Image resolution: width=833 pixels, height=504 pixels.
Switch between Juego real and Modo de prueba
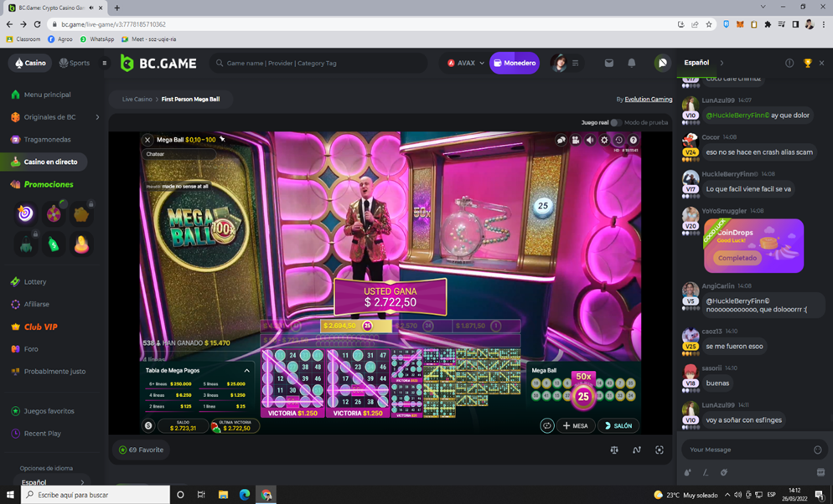(616, 123)
